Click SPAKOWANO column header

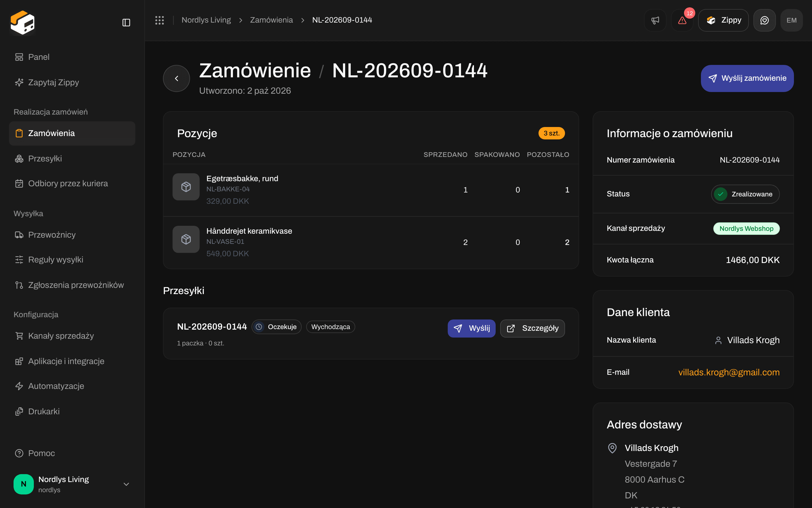497,155
